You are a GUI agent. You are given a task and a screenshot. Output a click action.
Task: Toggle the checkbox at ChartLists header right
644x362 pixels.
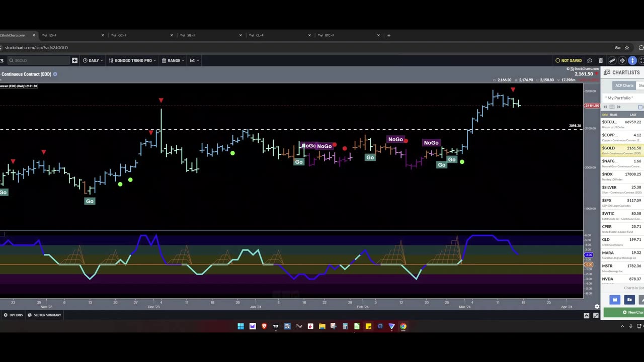640,107
